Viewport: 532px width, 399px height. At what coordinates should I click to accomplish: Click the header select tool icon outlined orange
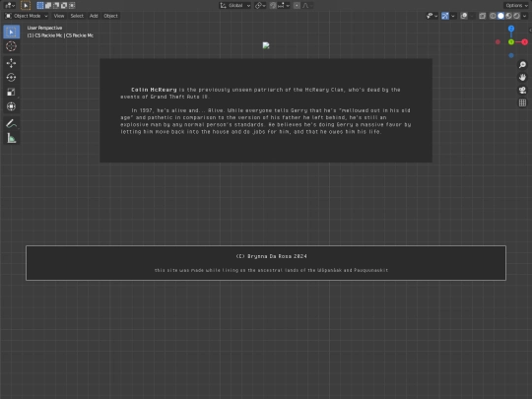(26, 6)
